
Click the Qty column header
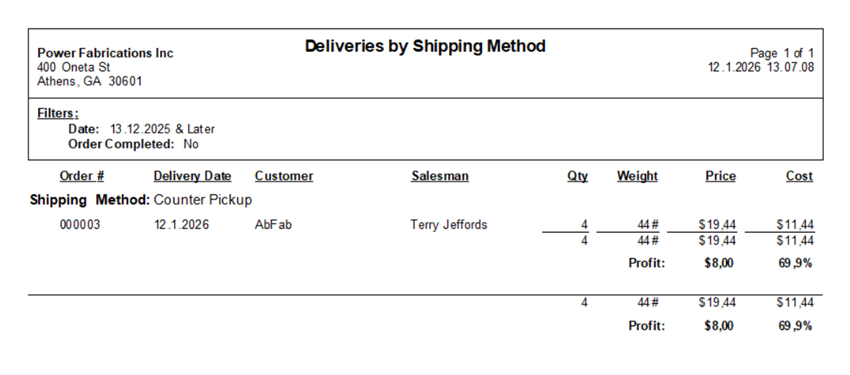577,176
